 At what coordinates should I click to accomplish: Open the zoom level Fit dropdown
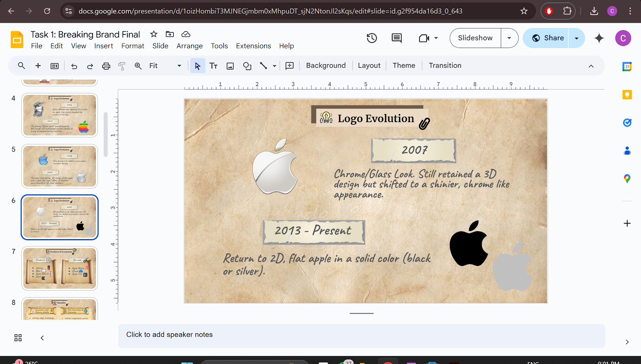coord(165,66)
